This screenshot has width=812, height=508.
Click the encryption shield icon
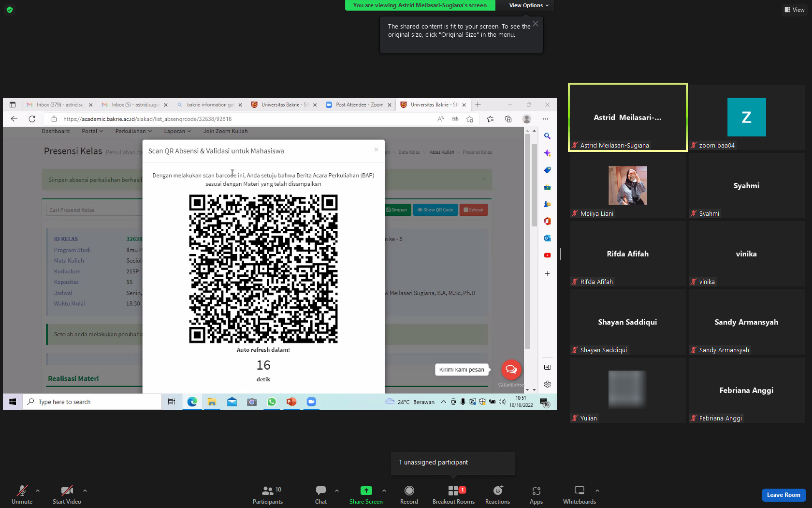[10, 9]
